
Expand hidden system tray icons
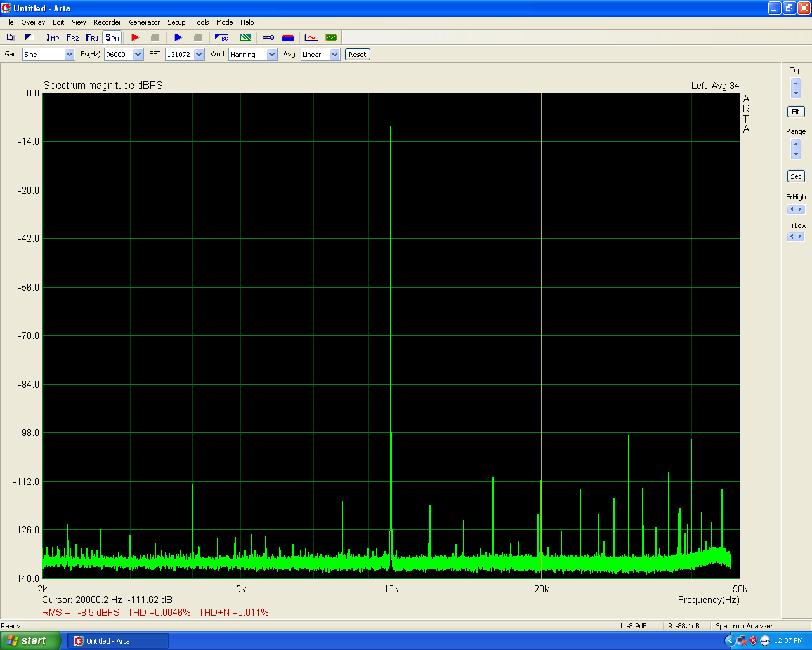730,641
